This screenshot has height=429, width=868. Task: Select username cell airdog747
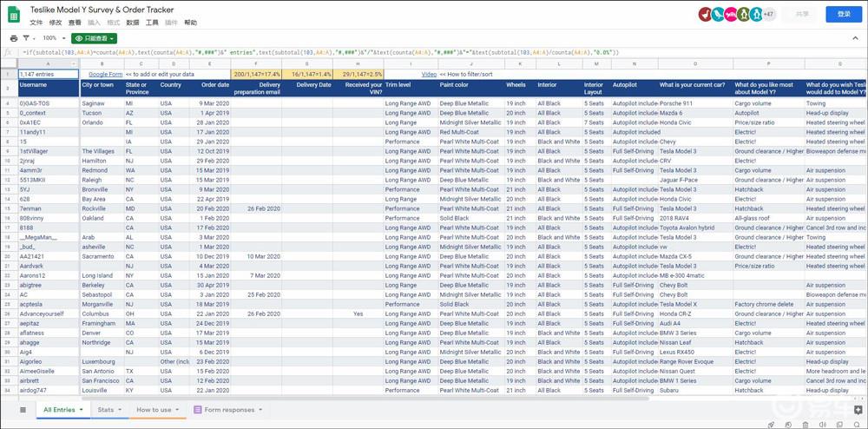coord(49,390)
